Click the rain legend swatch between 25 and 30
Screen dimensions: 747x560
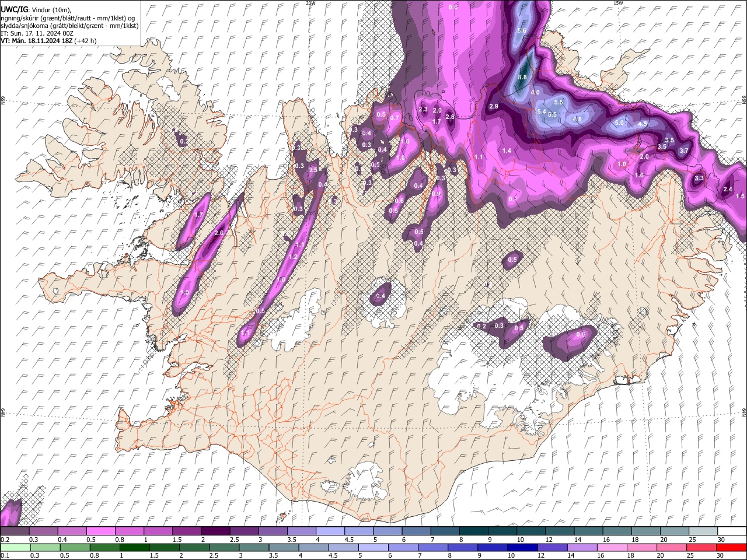coord(701,547)
